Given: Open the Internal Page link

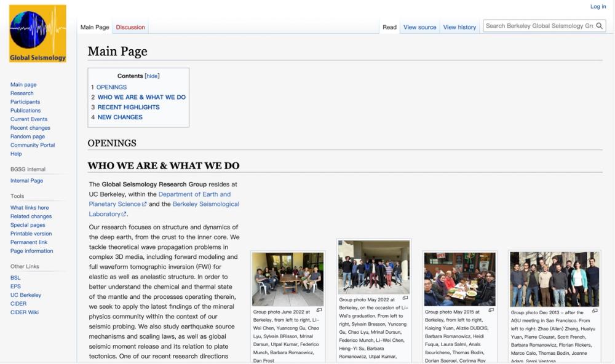Looking at the screenshot, I should (26, 180).
